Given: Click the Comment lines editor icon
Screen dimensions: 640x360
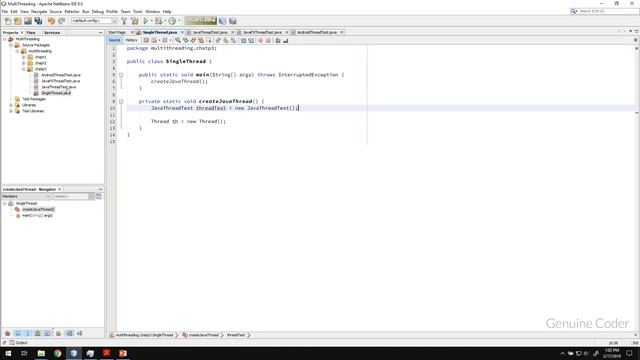Looking at the screenshot, I should click(x=278, y=40).
